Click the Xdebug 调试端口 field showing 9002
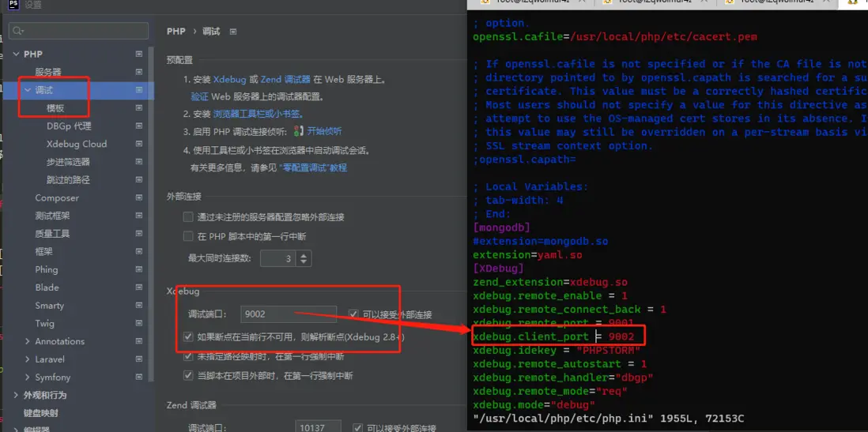 click(289, 314)
